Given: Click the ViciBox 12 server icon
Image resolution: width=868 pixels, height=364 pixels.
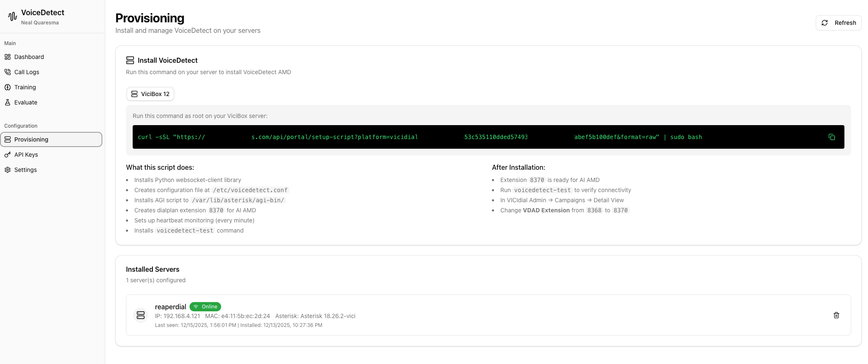Looking at the screenshot, I should (x=134, y=94).
